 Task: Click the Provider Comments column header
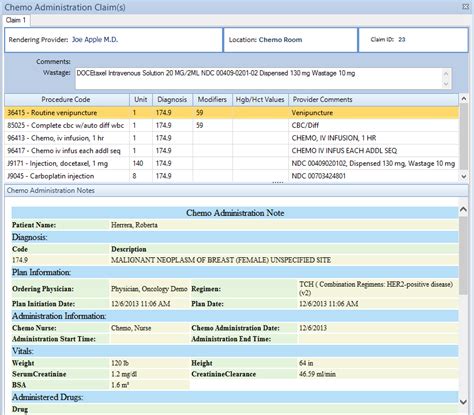[x=373, y=99]
